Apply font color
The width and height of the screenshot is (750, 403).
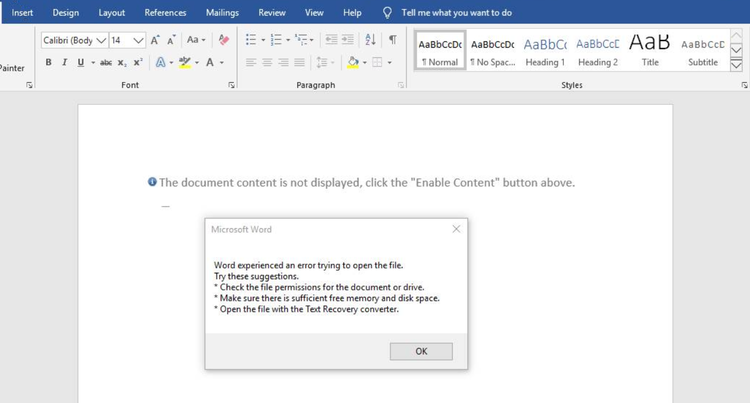[x=210, y=62]
